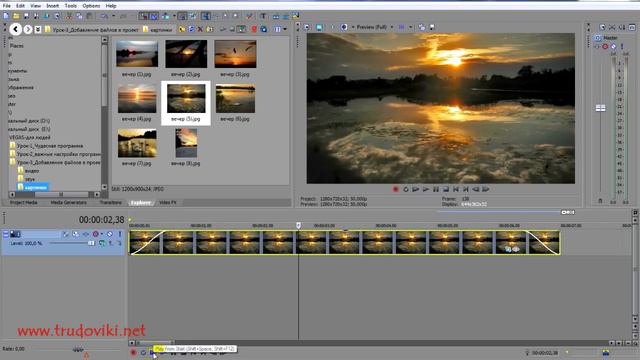This screenshot has height=360, width=640.
Task: Click the red X delete icon in Explorer toolbar
Action: coord(200,29)
